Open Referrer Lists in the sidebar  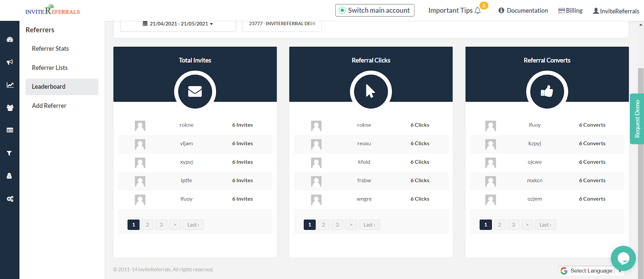point(50,68)
